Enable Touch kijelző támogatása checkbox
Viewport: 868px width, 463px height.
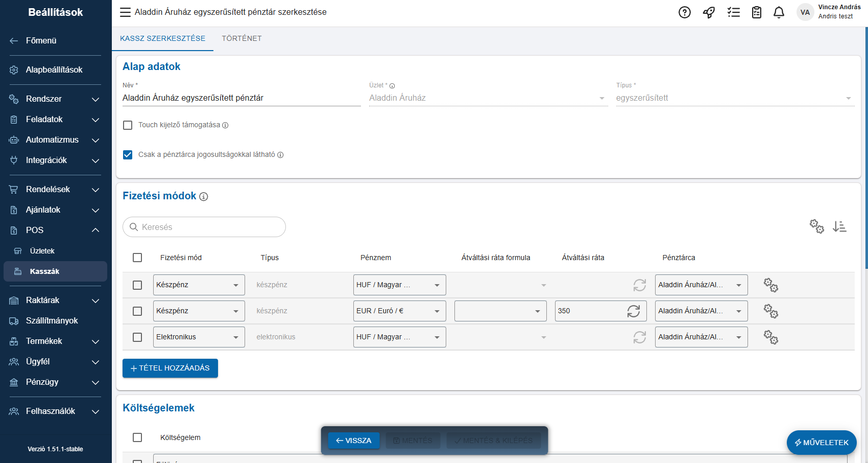click(128, 125)
